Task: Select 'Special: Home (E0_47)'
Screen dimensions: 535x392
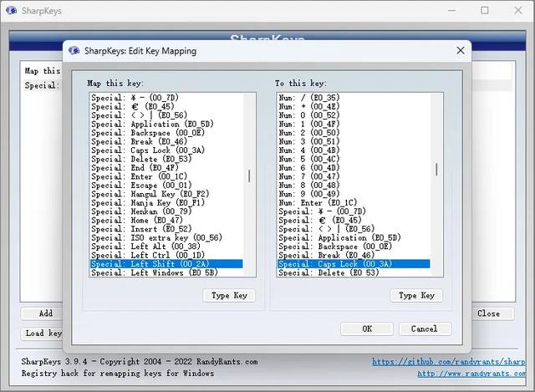Action: 166,220
